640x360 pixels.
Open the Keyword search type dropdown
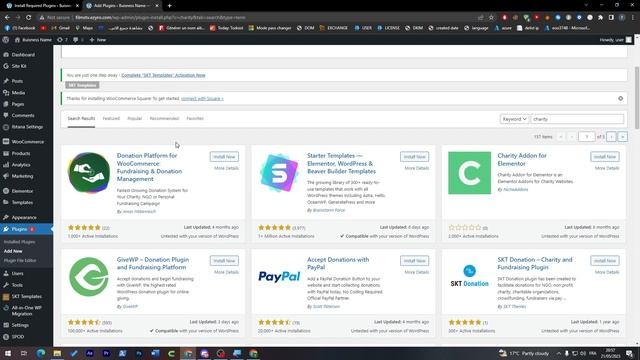pos(514,119)
